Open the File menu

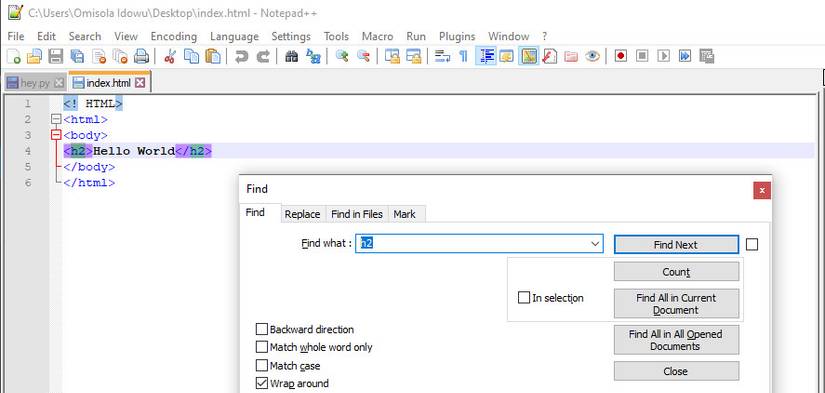point(16,36)
